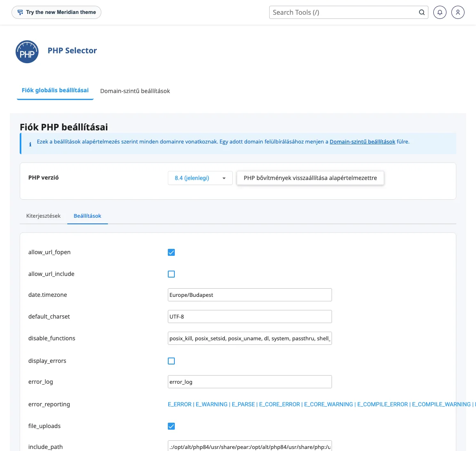Open the Domain-szintű beállítások tab
Image resolution: width=476 pixels, height=451 pixels.
[135, 91]
